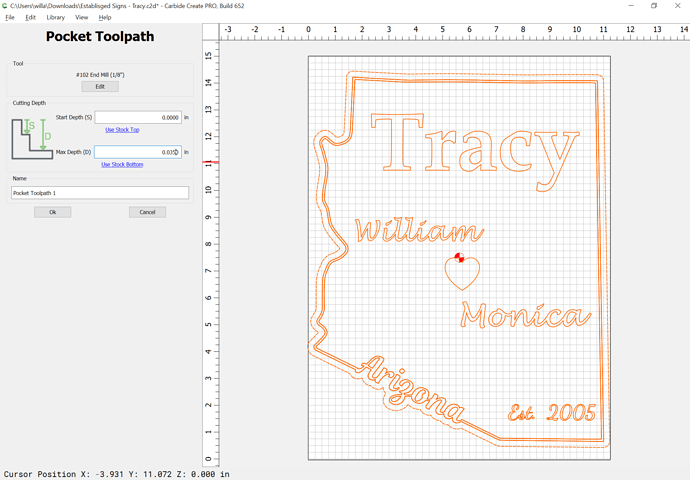
Task: Open the Help menu
Action: (105, 18)
